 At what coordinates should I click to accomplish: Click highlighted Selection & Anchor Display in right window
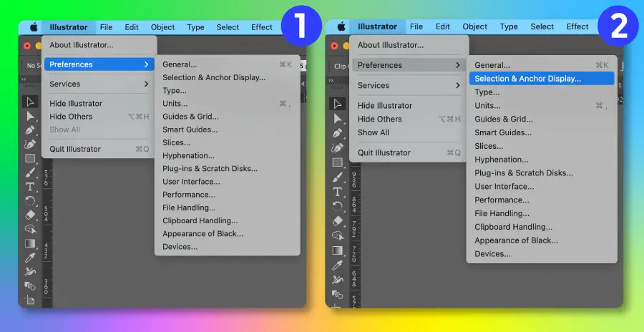(542, 79)
